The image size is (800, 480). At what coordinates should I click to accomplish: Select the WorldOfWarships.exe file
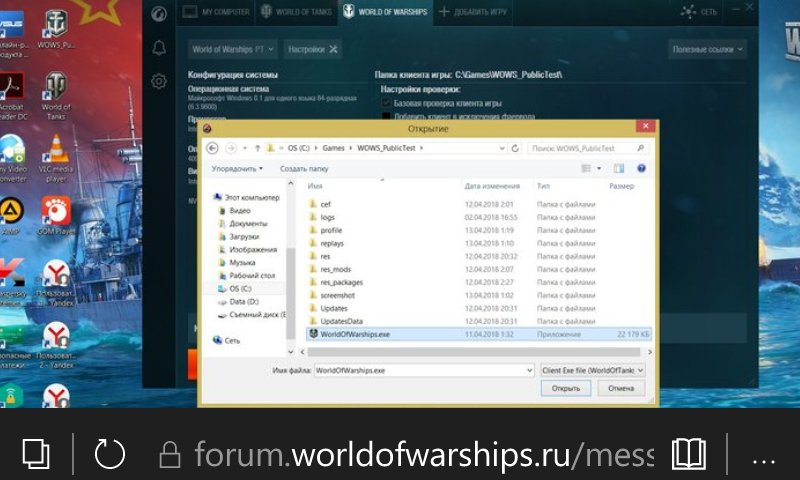point(479,334)
